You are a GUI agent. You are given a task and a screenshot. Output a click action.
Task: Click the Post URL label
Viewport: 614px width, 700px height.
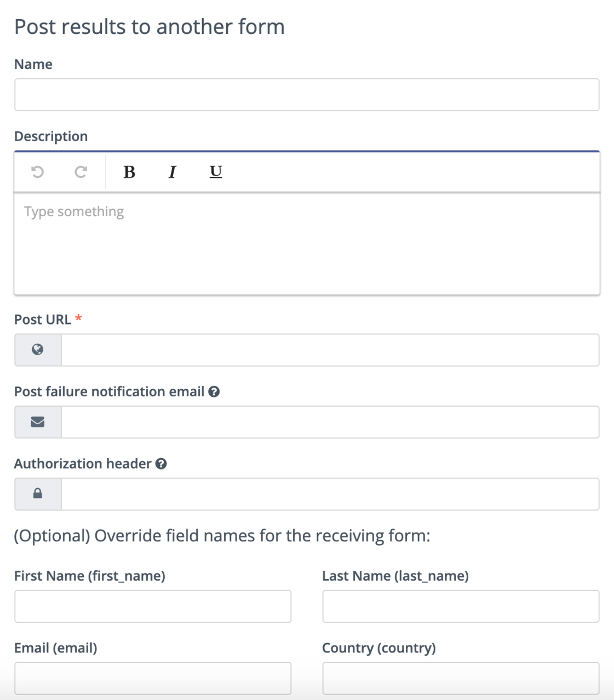pos(42,320)
